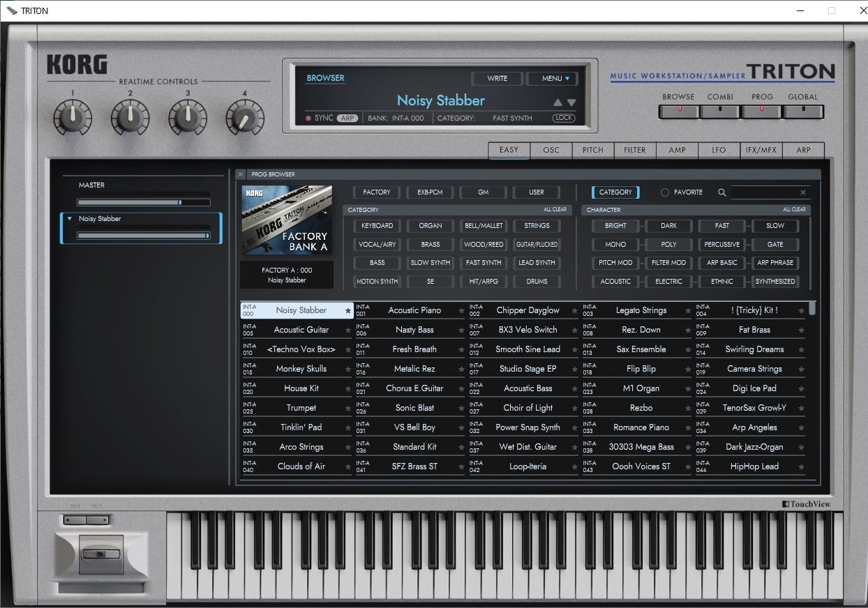Star the House Kit program
Viewport: 868px width, 608px height.
point(347,389)
